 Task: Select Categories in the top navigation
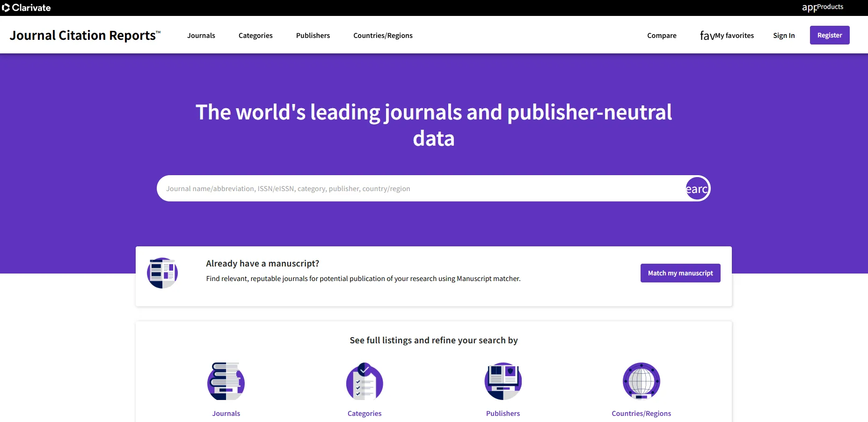click(x=255, y=36)
